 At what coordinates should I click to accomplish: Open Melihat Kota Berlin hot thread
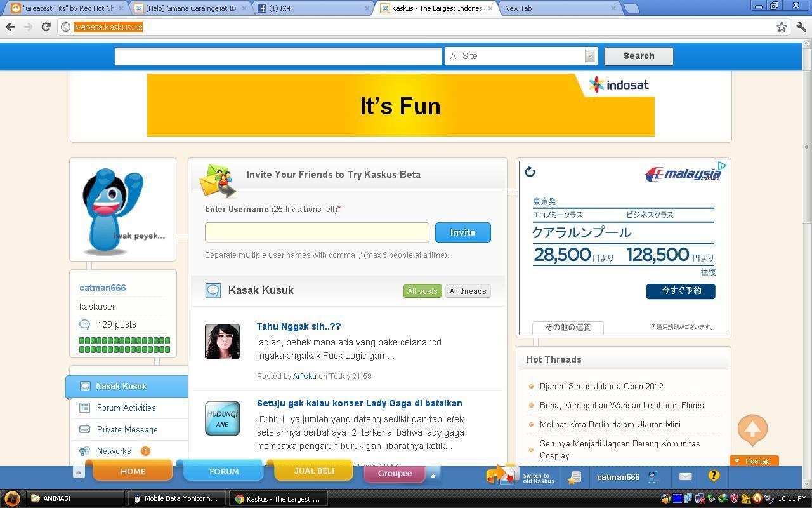610,424
